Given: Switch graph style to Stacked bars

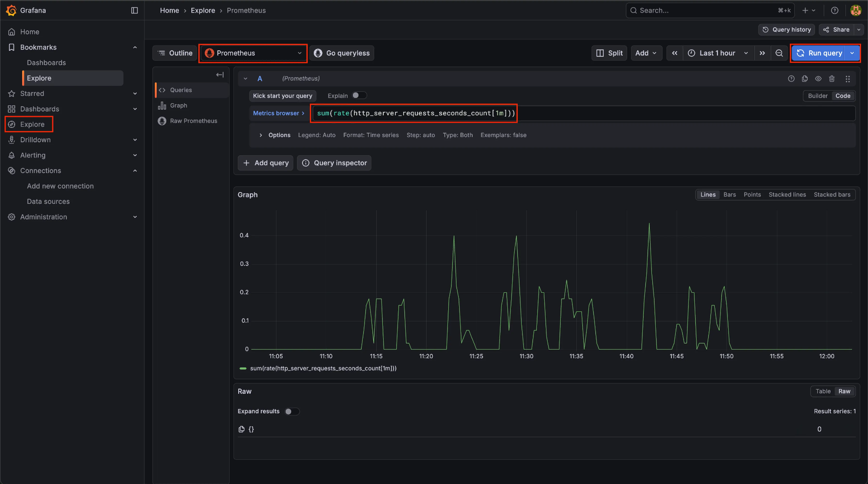Looking at the screenshot, I should (832, 195).
